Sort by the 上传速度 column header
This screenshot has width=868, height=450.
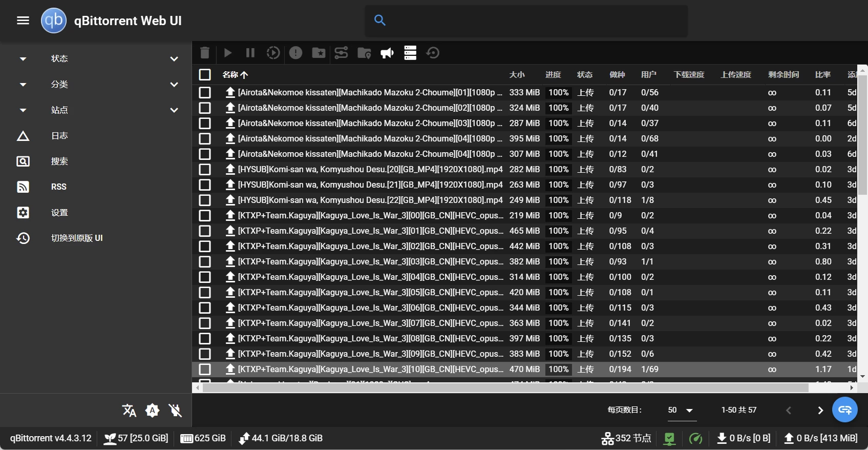pos(736,75)
